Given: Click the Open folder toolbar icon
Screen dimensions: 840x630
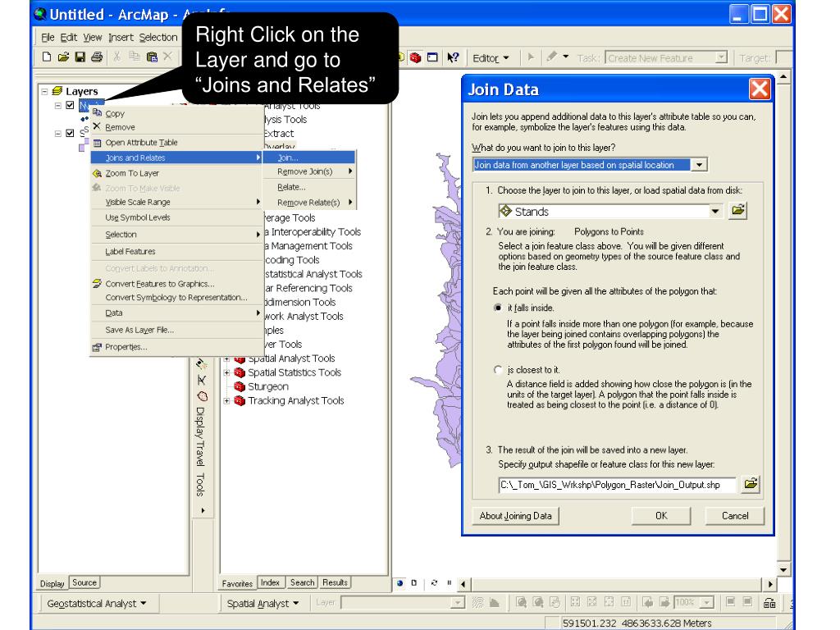Looking at the screenshot, I should click(x=63, y=57).
